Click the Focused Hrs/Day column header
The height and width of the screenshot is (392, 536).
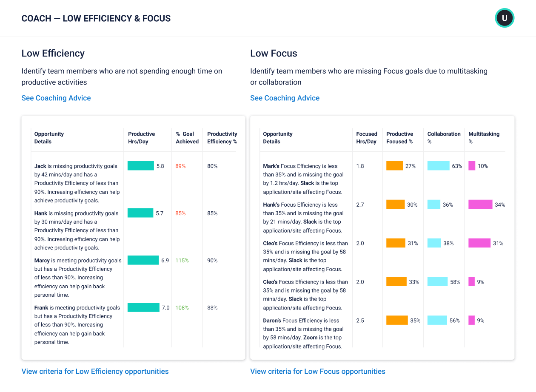coord(367,138)
